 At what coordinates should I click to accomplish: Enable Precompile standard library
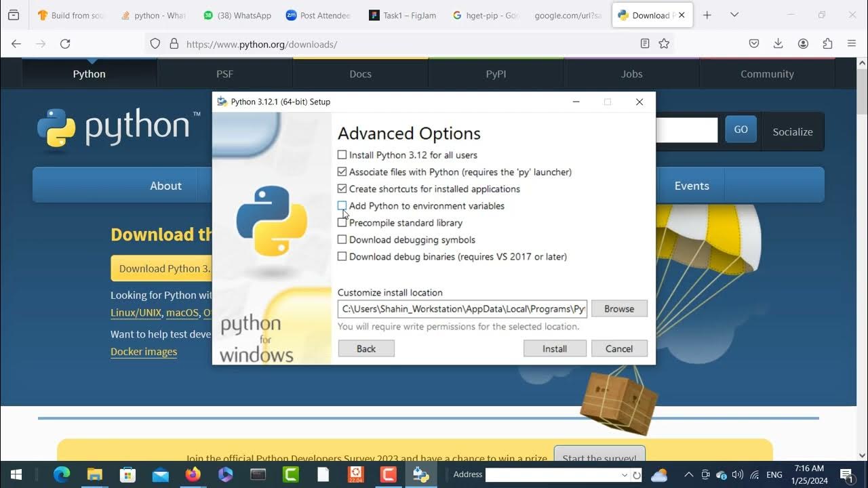(x=342, y=223)
